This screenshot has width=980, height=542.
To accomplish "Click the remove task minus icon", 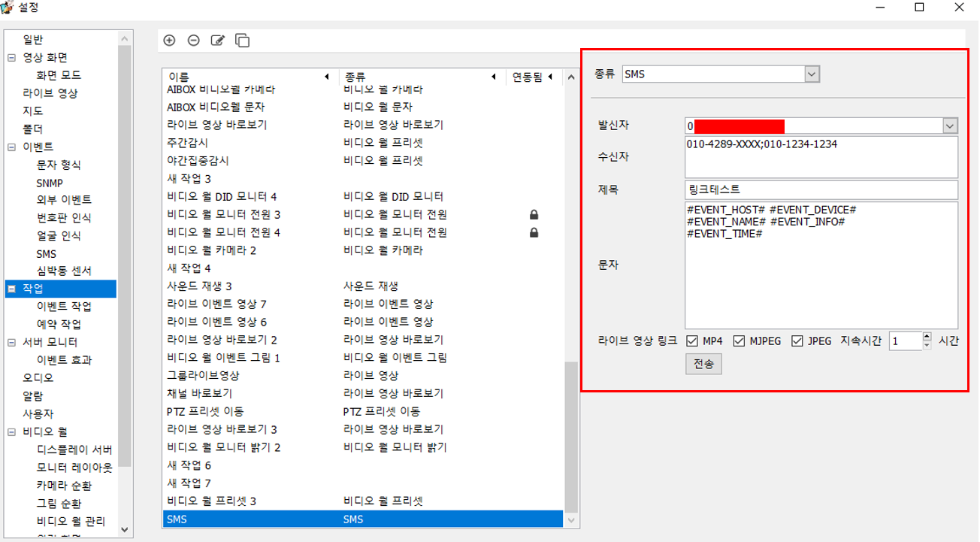I will click(193, 41).
